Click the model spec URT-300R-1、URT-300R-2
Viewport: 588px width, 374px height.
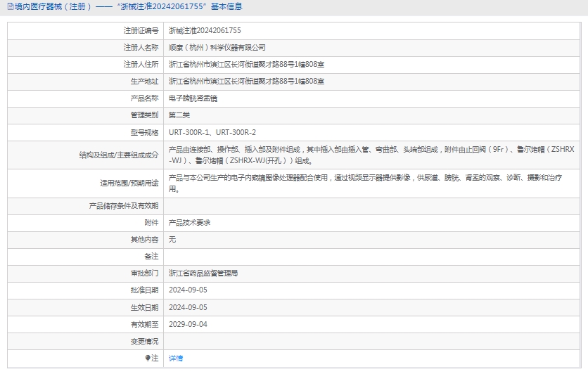[212, 132]
